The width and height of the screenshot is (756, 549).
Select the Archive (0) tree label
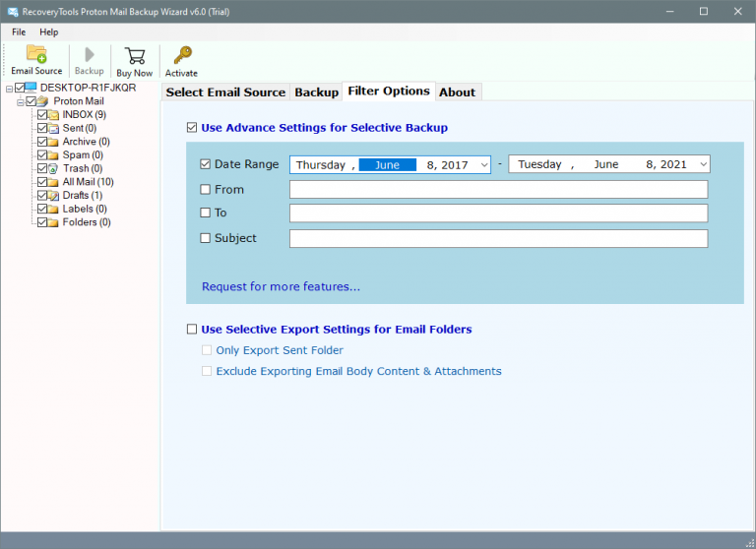pos(87,142)
